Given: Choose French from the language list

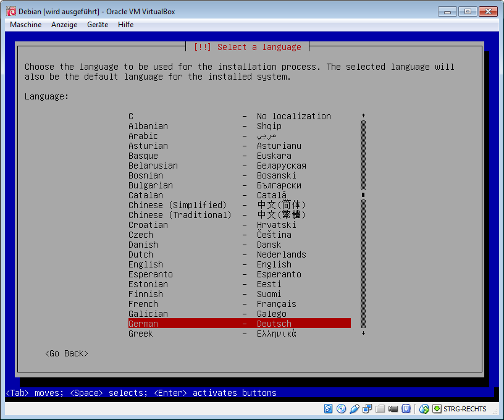Looking at the screenshot, I should pyautogui.click(x=240, y=304).
